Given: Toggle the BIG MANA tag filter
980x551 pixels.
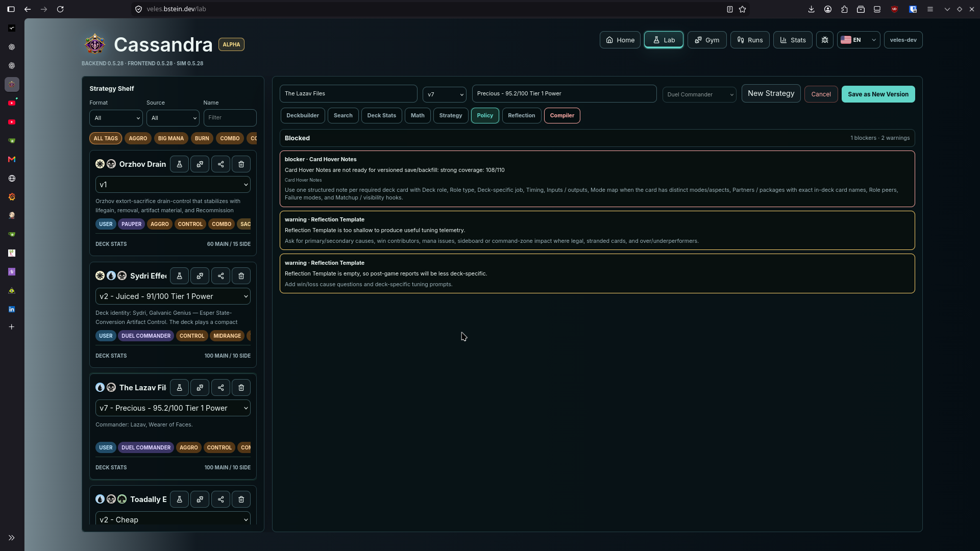Looking at the screenshot, I should (171, 138).
